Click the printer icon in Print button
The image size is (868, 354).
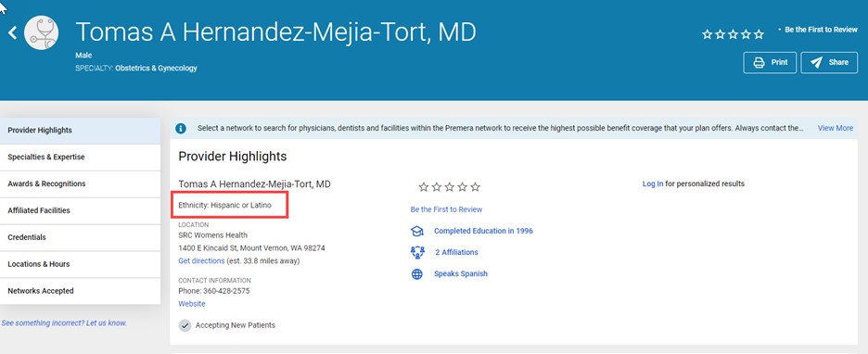pos(759,62)
